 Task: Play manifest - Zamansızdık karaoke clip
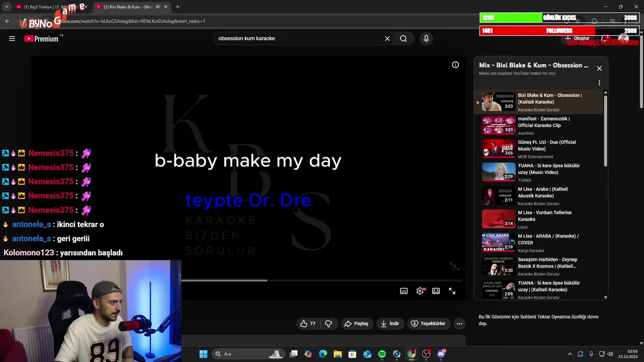(x=539, y=126)
